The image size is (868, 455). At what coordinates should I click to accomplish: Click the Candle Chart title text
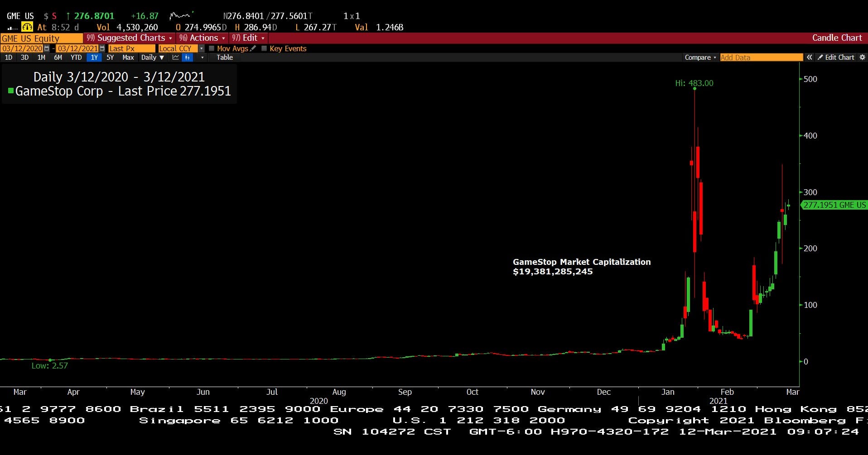coord(837,38)
